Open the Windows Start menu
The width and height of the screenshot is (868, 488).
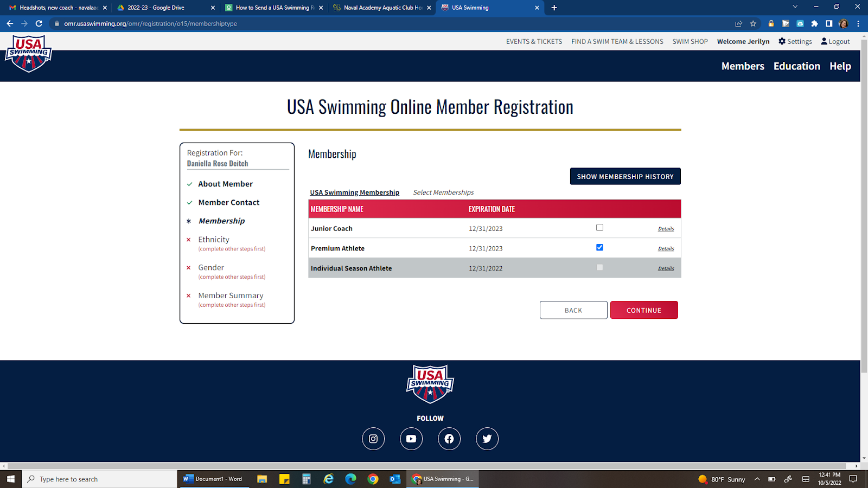(11, 479)
